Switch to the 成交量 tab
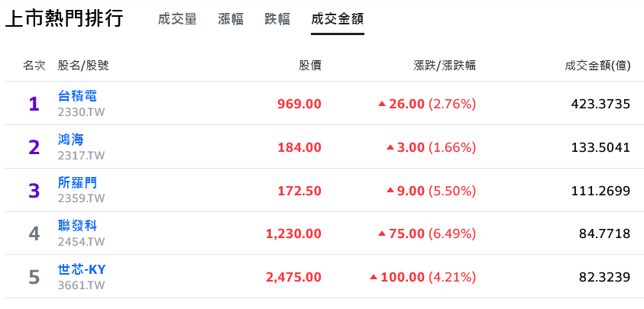 [177, 19]
